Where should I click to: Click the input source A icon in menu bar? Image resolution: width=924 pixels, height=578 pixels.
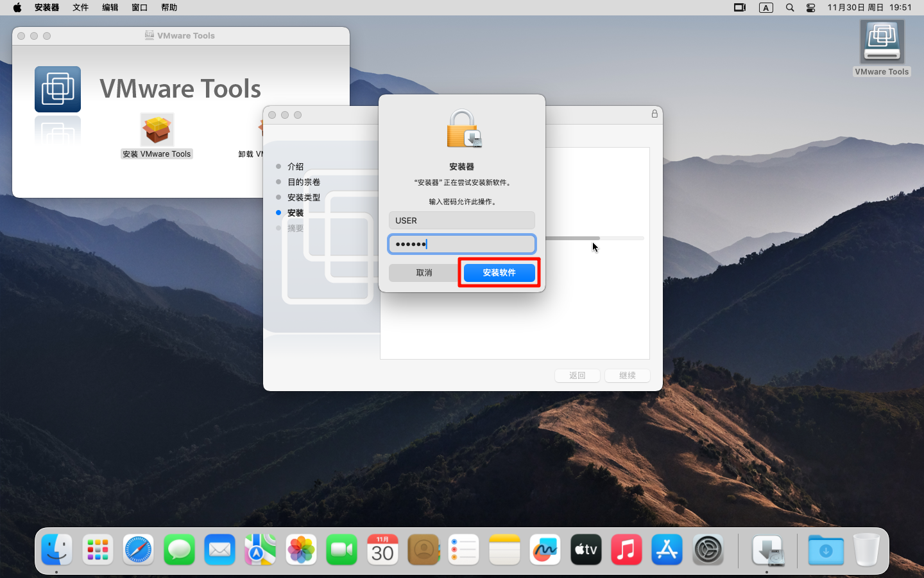click(766, 8)
